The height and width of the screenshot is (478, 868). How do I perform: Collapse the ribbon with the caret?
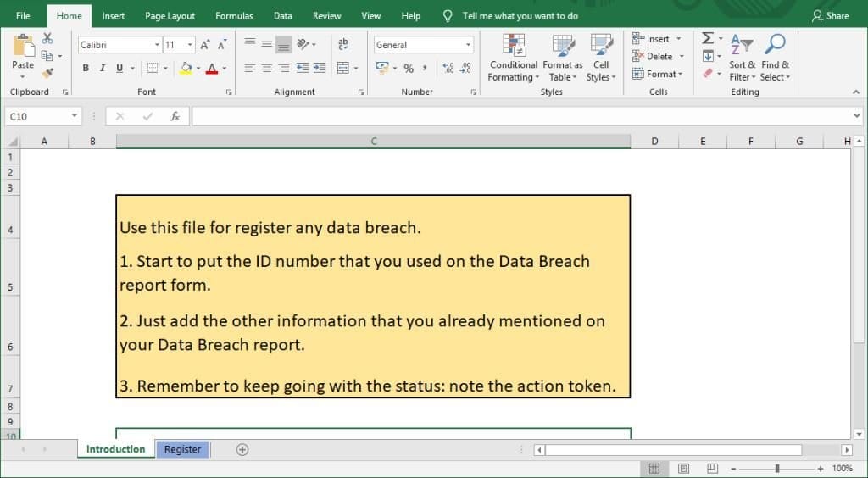[x=856, y=92]
